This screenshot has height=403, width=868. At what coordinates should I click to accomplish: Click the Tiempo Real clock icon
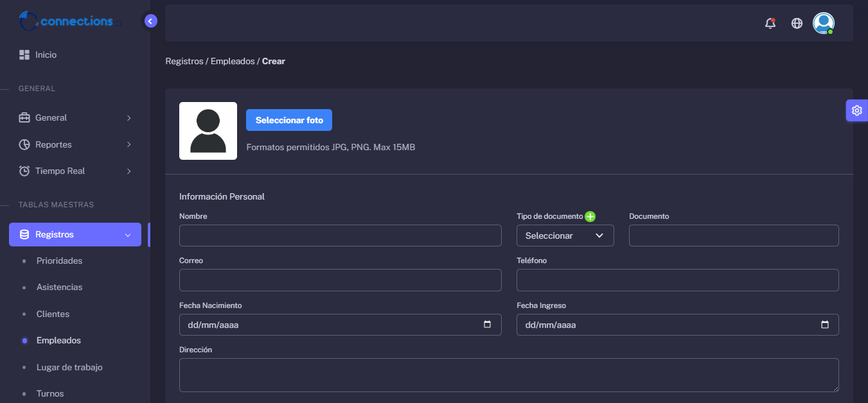[24, 171]
